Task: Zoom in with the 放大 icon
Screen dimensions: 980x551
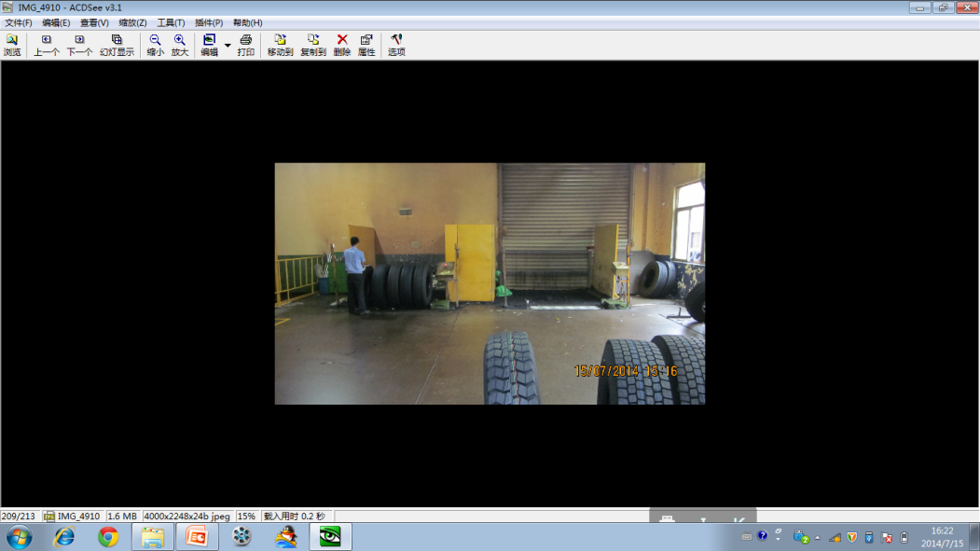Action: (180, 45)
